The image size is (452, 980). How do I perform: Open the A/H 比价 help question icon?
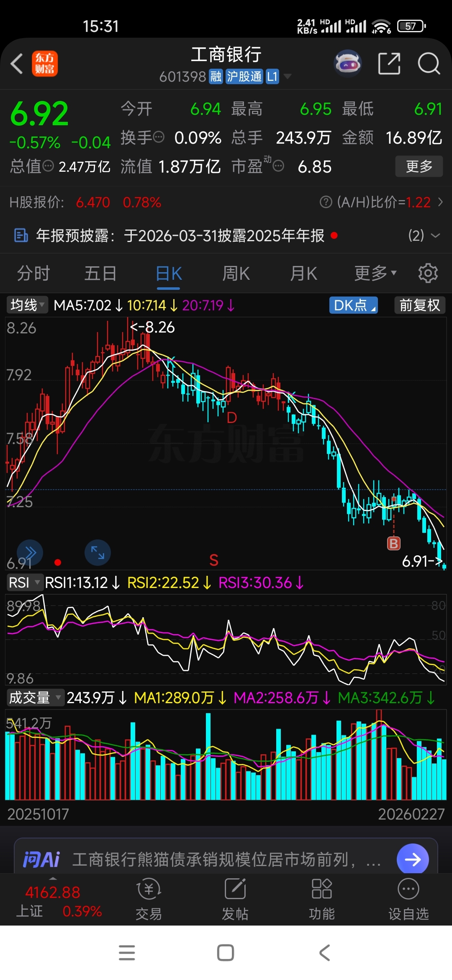point(326,202)
